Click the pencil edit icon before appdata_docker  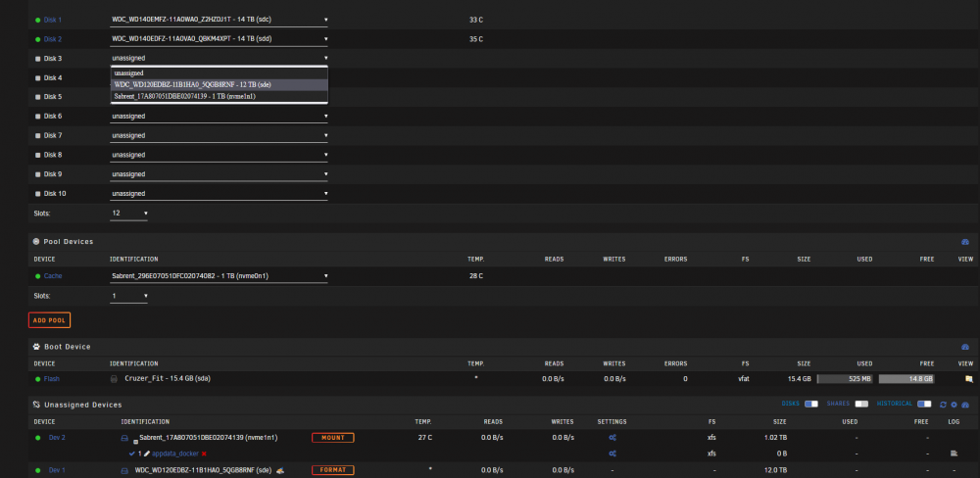coord(148,454)
